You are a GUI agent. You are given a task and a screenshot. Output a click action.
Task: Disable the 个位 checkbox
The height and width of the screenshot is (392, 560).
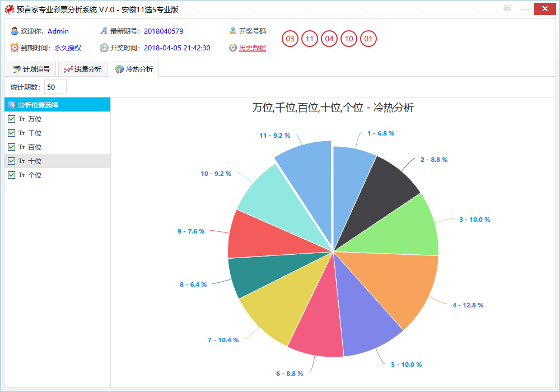tap(11, 175)
